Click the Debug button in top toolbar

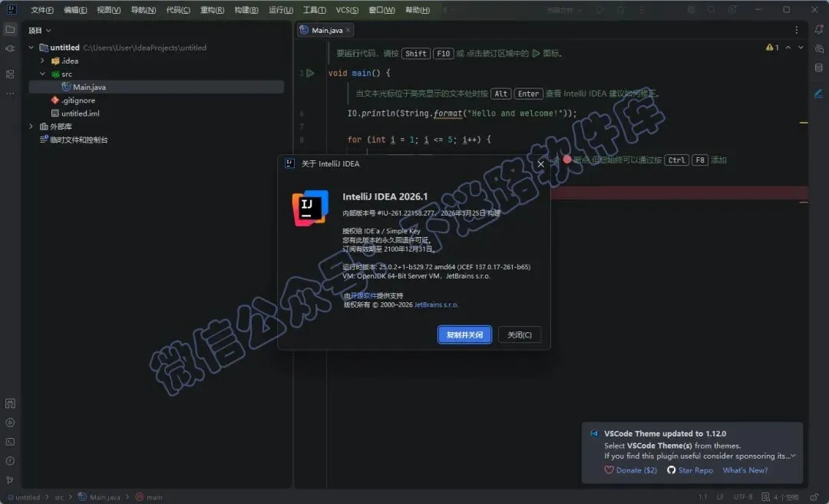click(x=621, y=9)
